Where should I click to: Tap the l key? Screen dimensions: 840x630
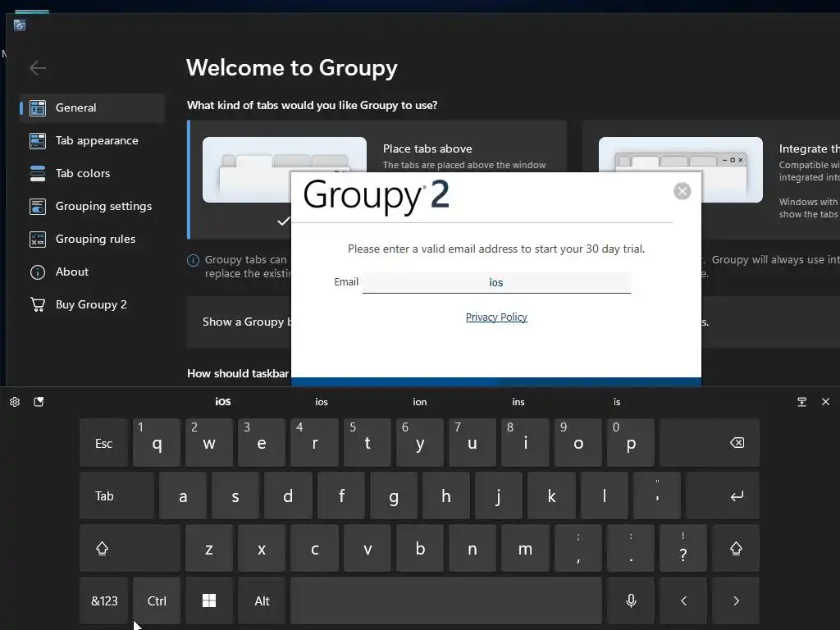tap(605, 496)
